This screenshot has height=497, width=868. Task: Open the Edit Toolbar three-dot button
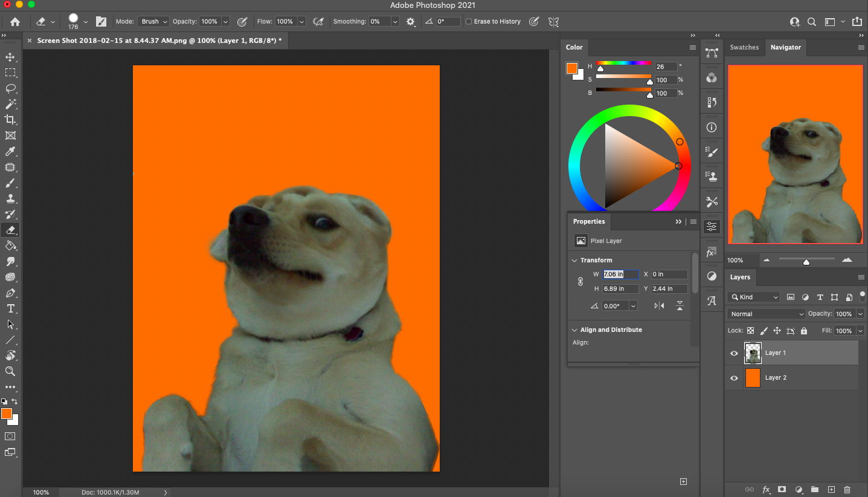(x=10, y=387)
